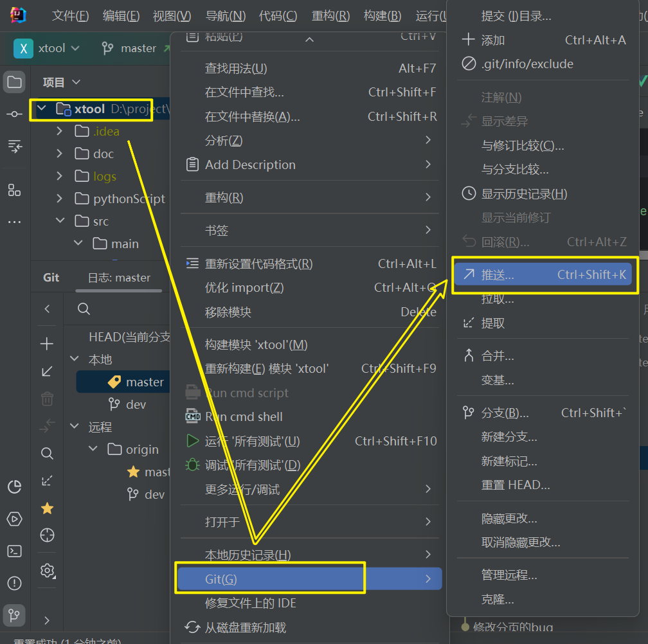This screenshot has width=648, height=644.
Task: Click 管理远程... in the Git submenu
Action: (509, 575)
